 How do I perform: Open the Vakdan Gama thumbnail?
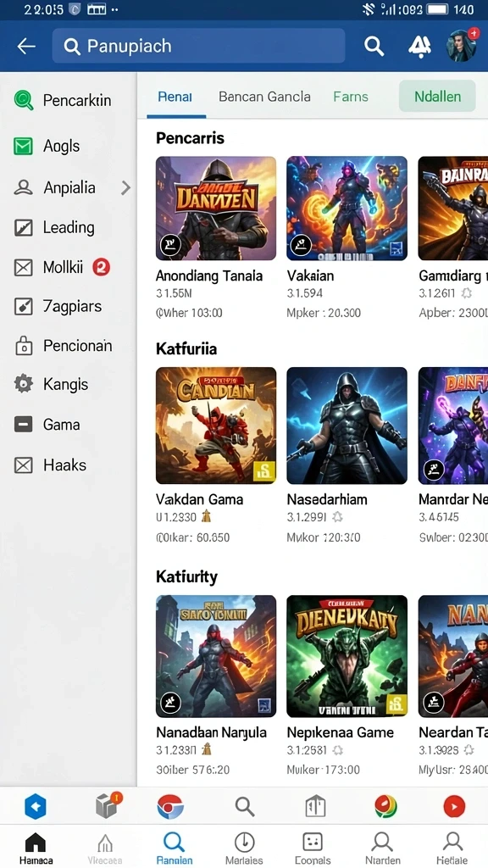(x=216, y=426)
